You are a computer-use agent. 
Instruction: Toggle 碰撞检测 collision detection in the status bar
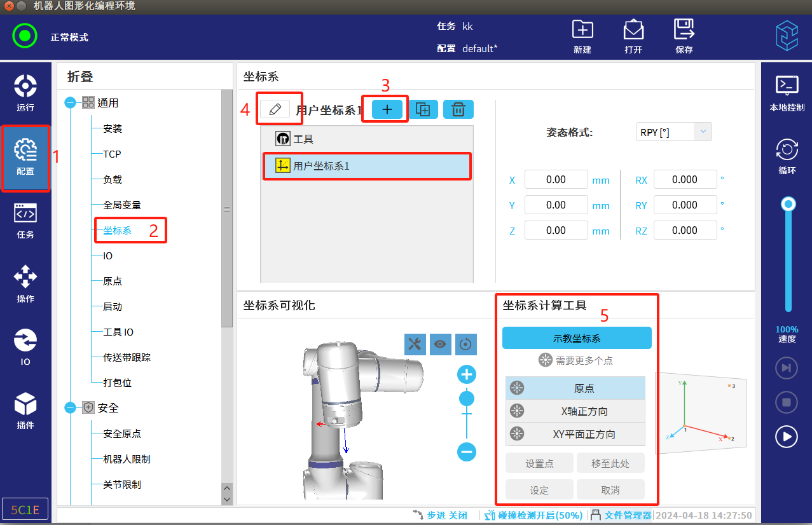pyautogui.click(x=533, y=515)
